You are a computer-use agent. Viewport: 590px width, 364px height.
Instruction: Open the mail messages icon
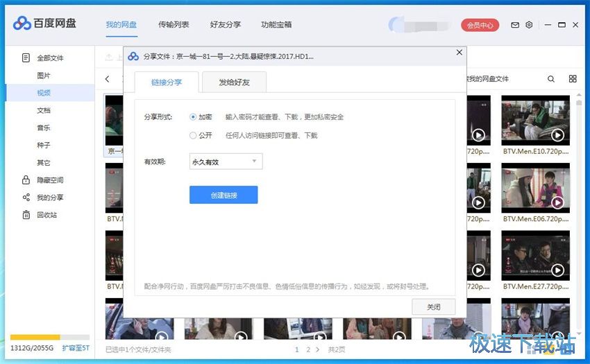515,25
